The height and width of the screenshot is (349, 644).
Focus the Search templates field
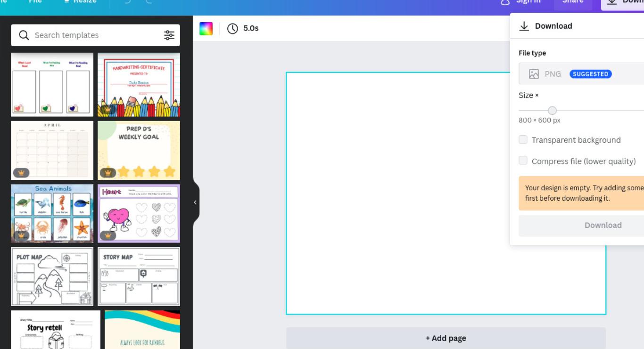(95, 35)
